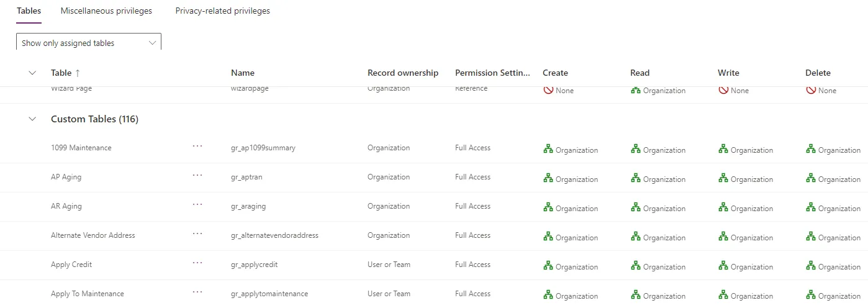
Task: Sort by the Table column header
Action: pos(65,73)
